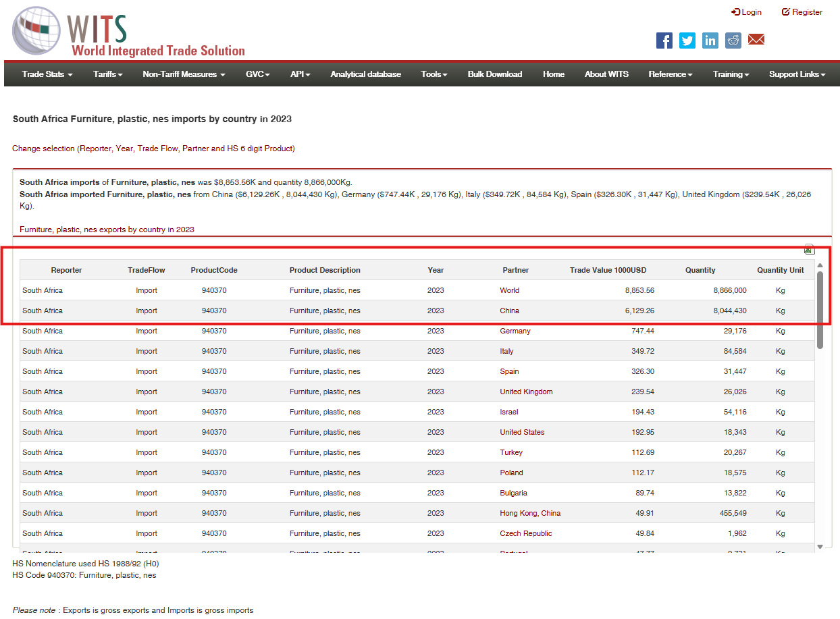The image size is (840, 619).
Task: Open the Tariffs dropdown menu
Action: click(108, 74)
